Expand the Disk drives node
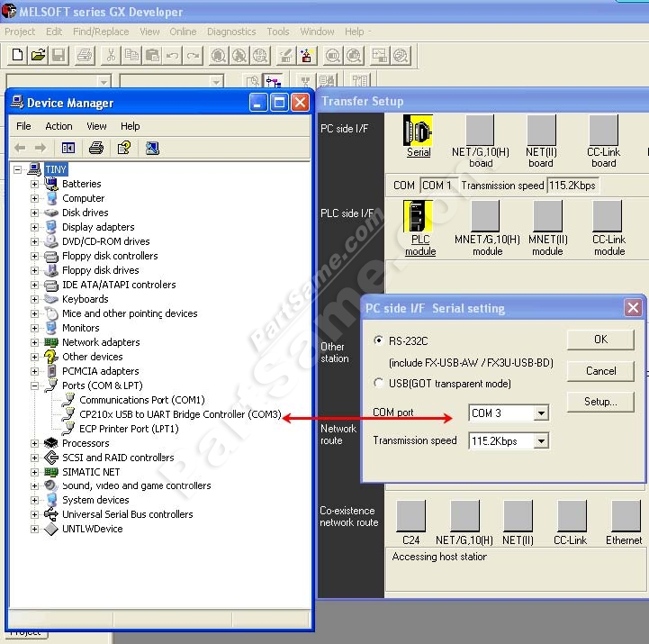This screenshot has width=649, height=644. 34,213
